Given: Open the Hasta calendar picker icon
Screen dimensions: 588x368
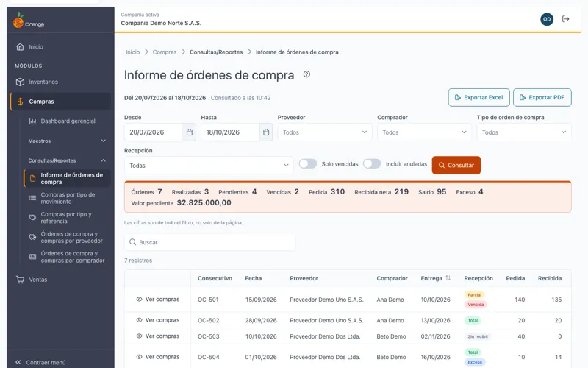Looking at the screenshot, I should tap(266, 132).
